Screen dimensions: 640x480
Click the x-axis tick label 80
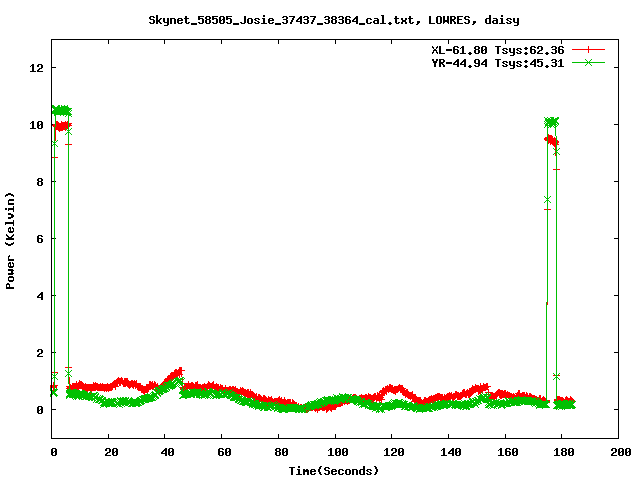coord(281,452)
